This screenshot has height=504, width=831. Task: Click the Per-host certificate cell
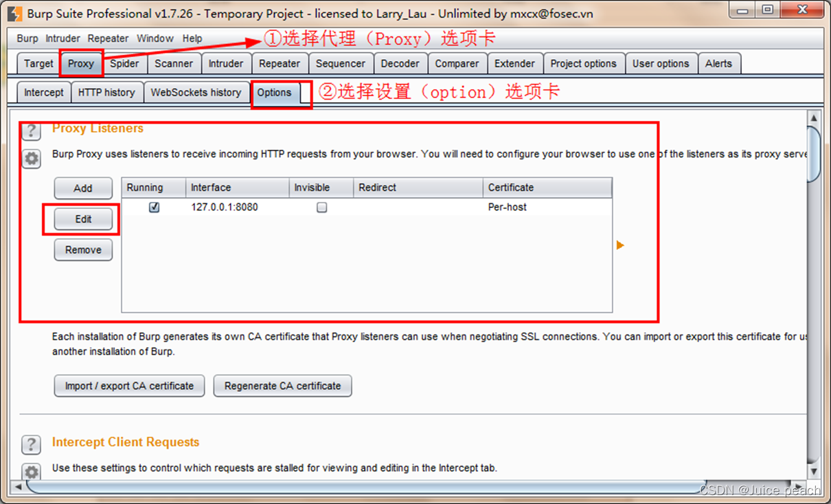coord(547,207)
